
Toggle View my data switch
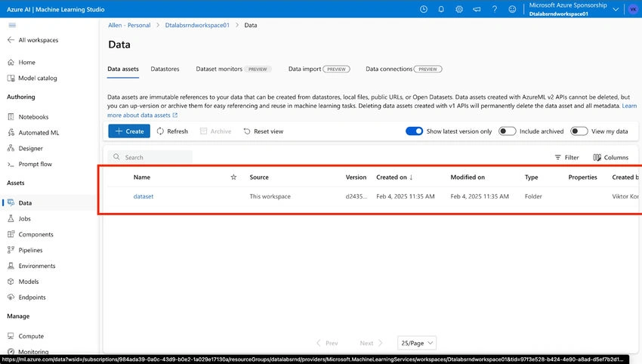[x=579, y=131]
